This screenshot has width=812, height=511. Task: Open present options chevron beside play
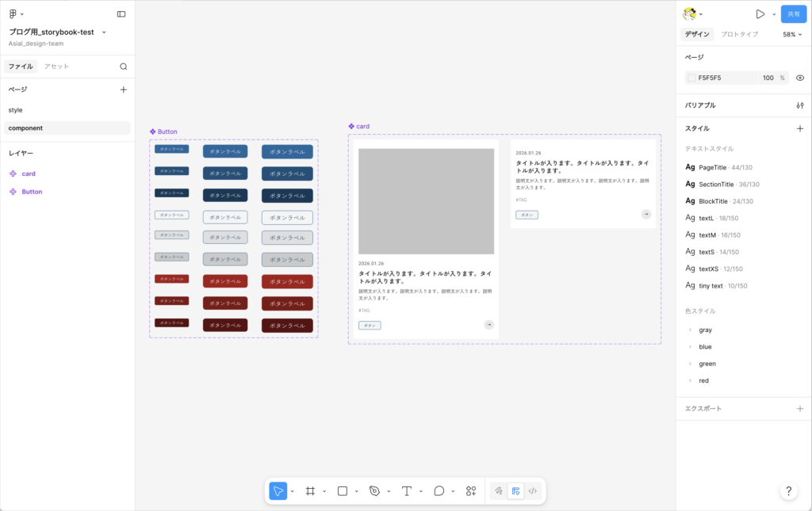774,14
